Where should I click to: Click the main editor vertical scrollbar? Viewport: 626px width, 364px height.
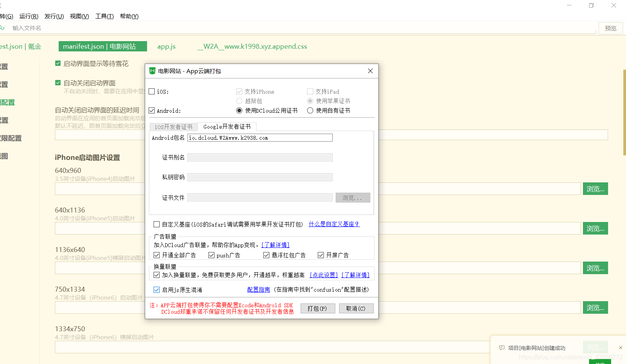click(x=624, y=112)
